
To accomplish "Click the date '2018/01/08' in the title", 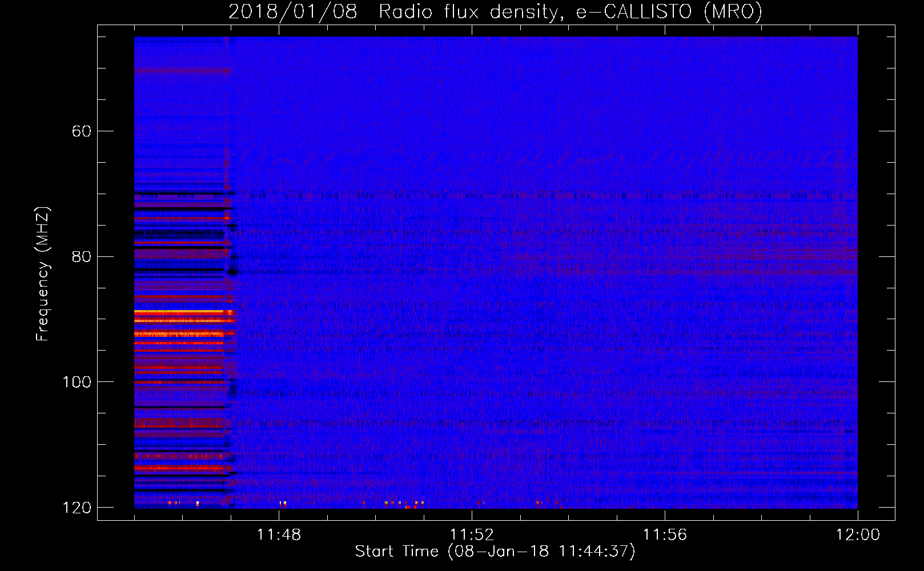I will (293, 11).
